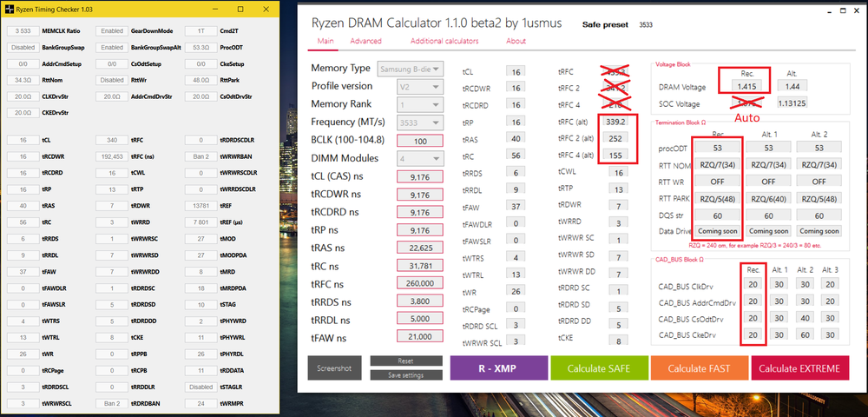The height and width of the screenshot is (417, 868).
Task: Open the Additional calculators tab
Action: click(x=444, y=41)
